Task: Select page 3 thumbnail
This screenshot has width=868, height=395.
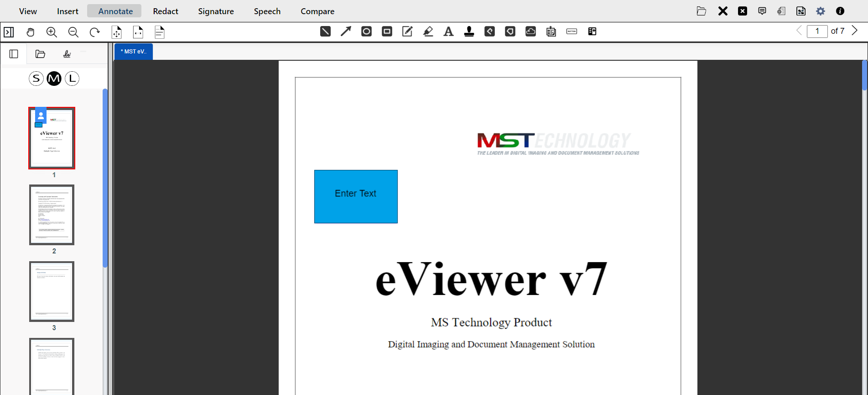Action: [52, 291]
